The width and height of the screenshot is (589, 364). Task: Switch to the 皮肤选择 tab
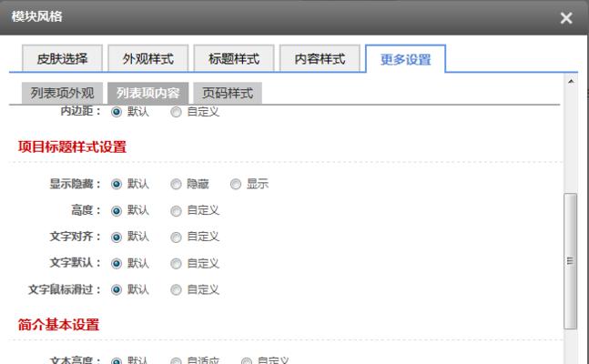click(x=62, y=58)
